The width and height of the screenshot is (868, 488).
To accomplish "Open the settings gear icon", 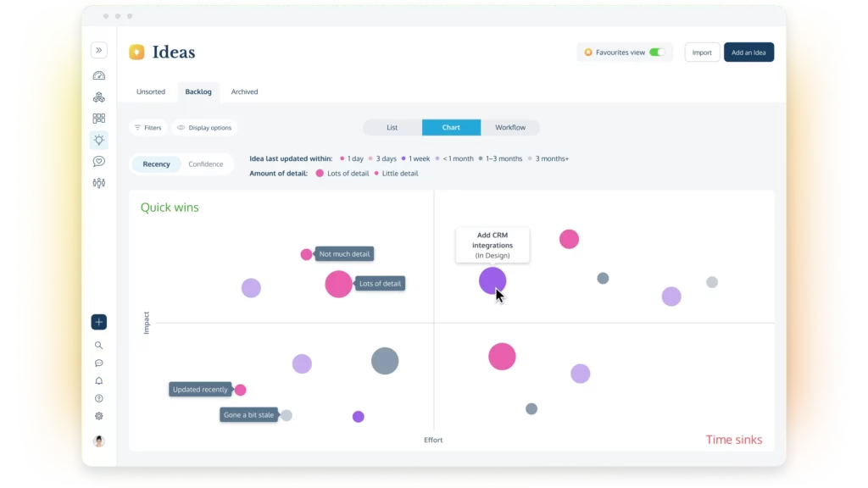I will (99, 416).
